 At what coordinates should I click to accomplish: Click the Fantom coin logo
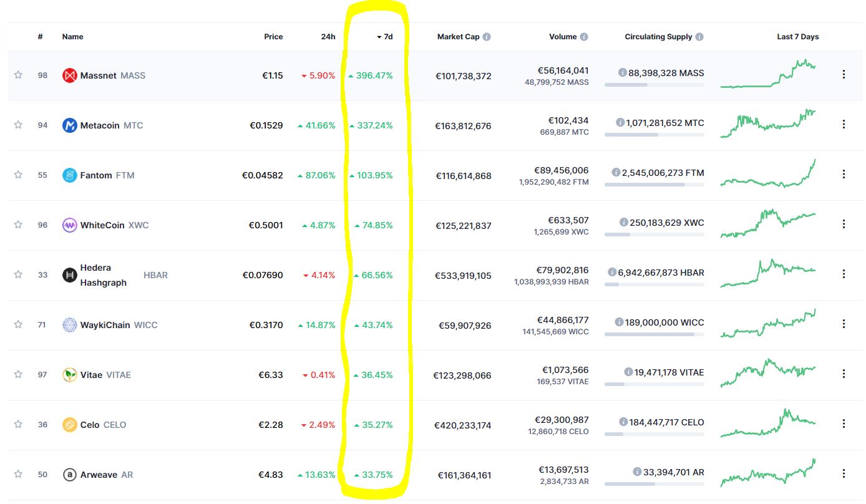pyautogui.click(x=70, y=175)
